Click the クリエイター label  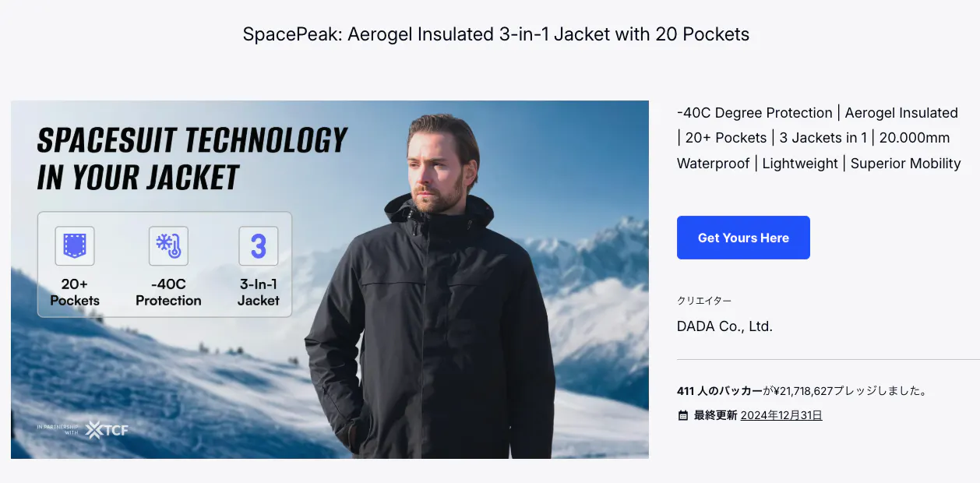pyautogui.click(x=703, y=301)
